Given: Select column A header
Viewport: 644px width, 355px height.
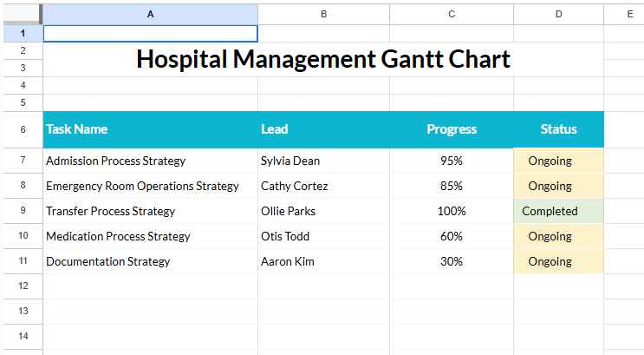Looking at the screenshot, I should pyautogui.click(x=150, y=14).
